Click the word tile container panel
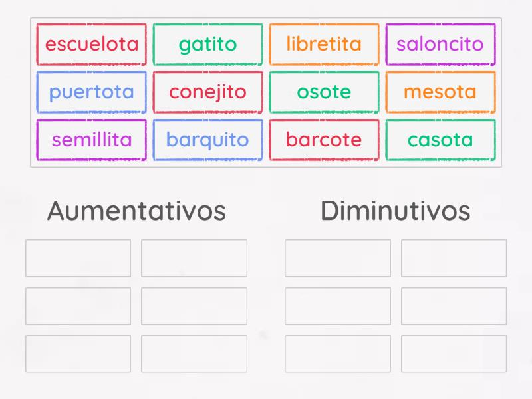532x399 pixels. point(266,92)
